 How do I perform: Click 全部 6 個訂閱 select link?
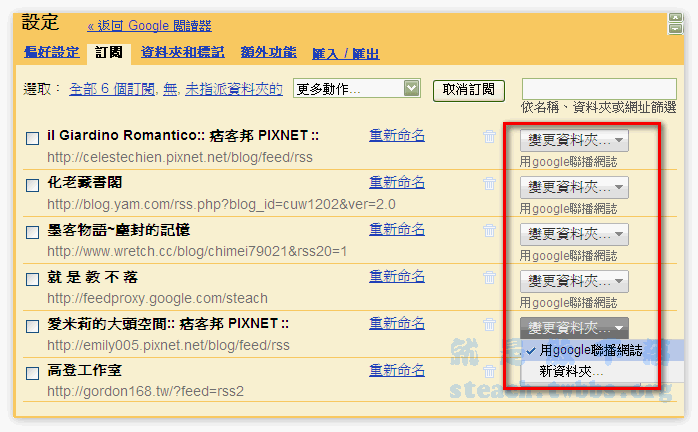pyautogui.click(x=112, y=89)
